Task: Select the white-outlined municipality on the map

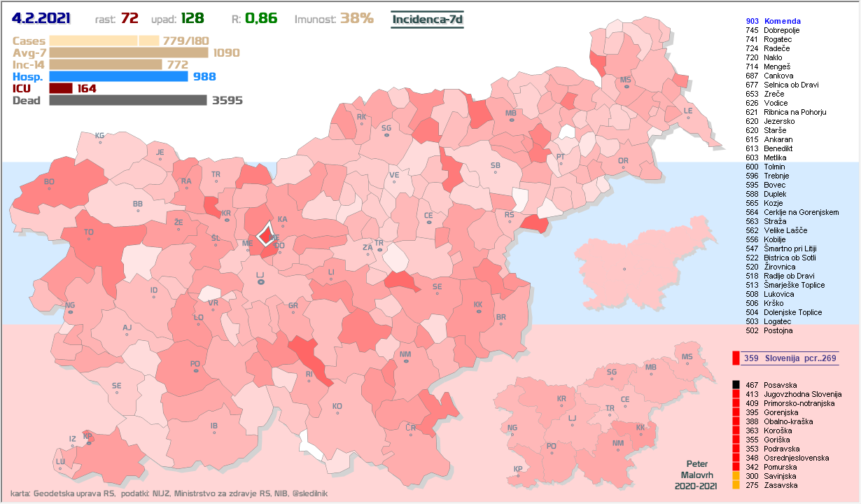Action: click(x=265, y=234)
